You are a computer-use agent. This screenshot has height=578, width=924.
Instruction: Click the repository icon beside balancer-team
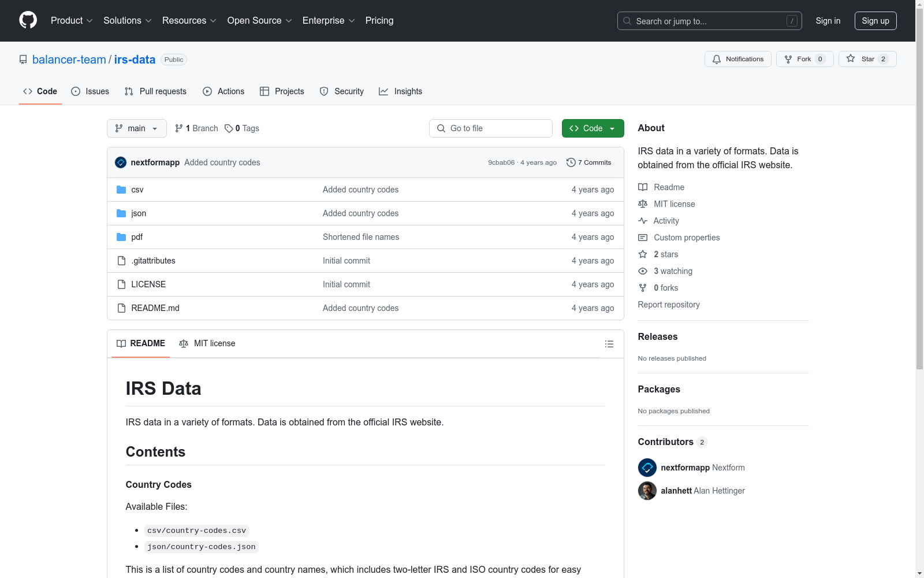(23, 60)
